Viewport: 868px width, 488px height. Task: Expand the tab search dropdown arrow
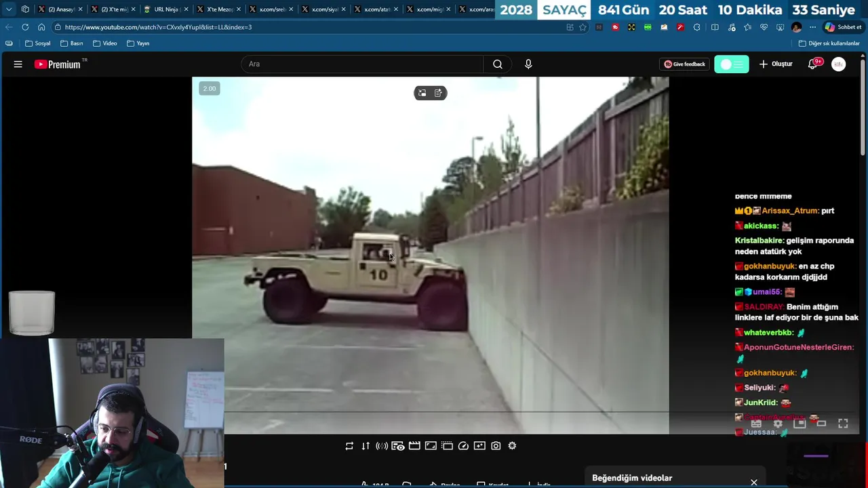[9, 9]
